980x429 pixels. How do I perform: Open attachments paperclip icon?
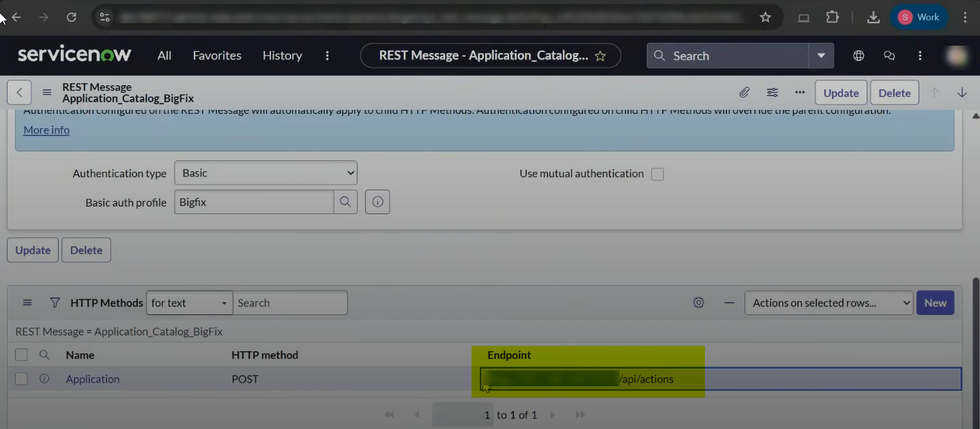tap(745, 93)
